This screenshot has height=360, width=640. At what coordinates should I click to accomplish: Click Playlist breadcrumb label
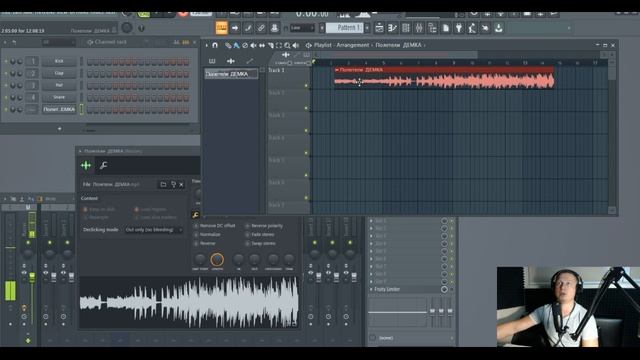322,45
